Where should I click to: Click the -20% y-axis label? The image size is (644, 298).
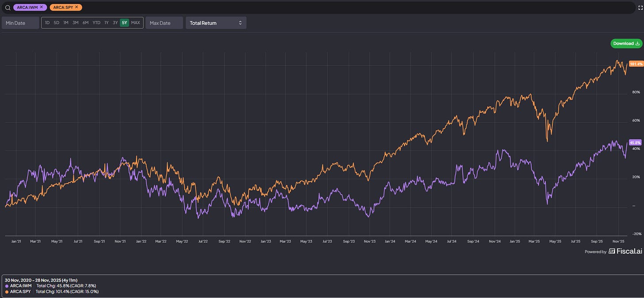click(636, 233)
